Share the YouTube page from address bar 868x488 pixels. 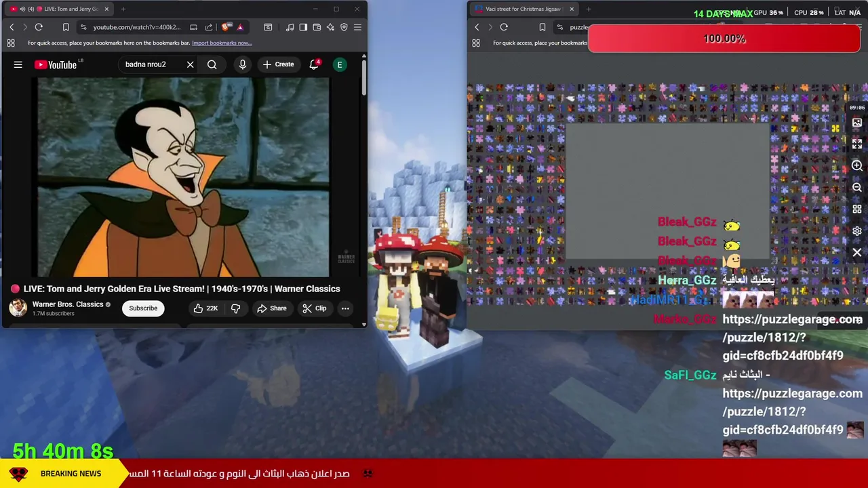click(209, 27)
